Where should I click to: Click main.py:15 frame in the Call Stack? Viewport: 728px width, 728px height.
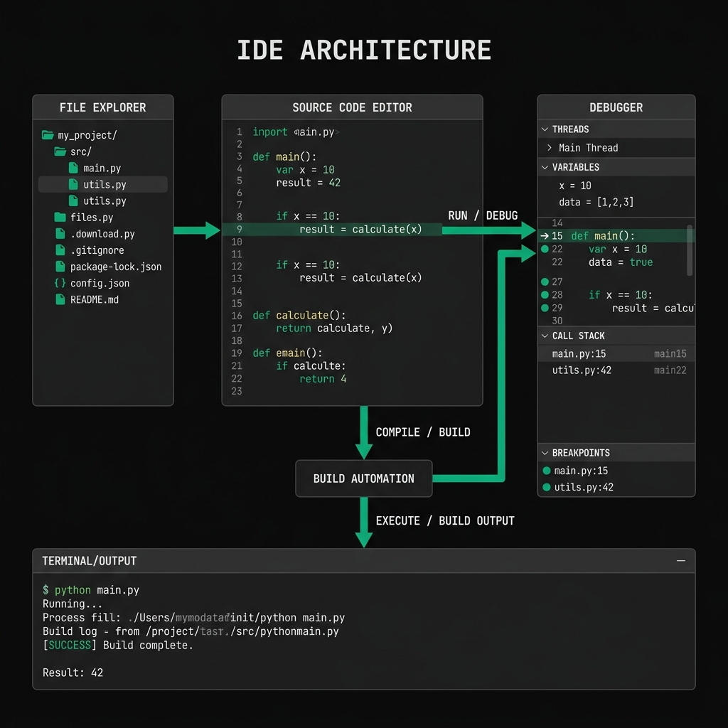[x=616, y=354]
